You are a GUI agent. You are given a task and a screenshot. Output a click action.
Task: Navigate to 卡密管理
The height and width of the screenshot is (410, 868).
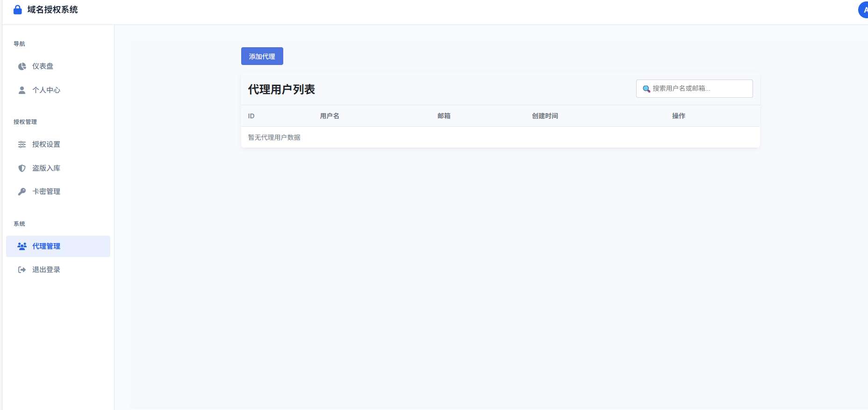click(x=46, y=192)
